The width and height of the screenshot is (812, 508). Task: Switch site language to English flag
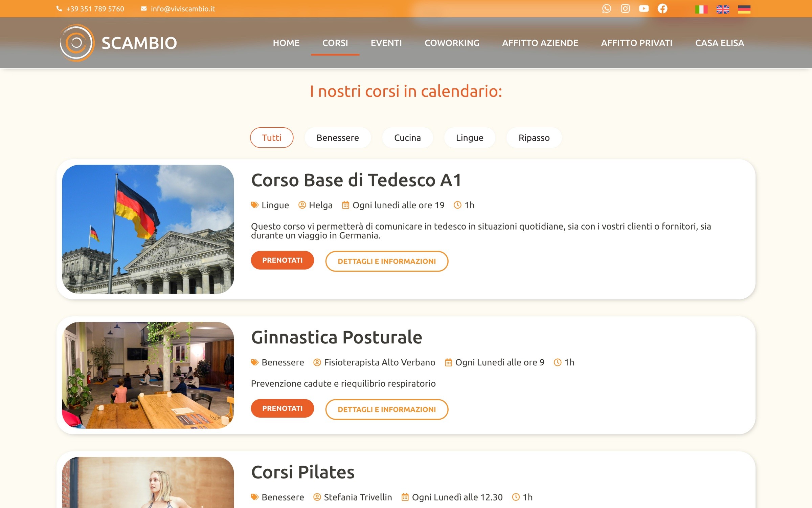tap(722, 9)
